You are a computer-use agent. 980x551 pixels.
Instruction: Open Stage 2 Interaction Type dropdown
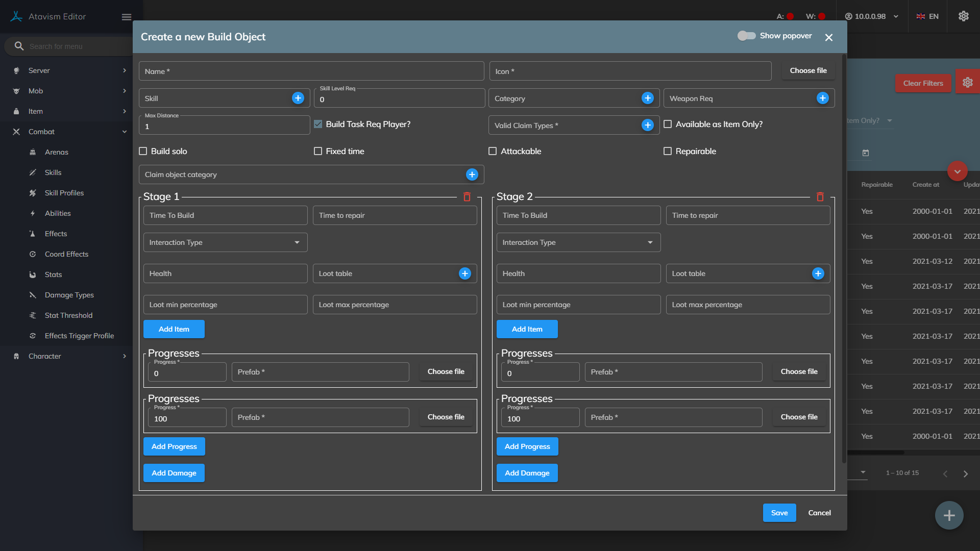578,242
